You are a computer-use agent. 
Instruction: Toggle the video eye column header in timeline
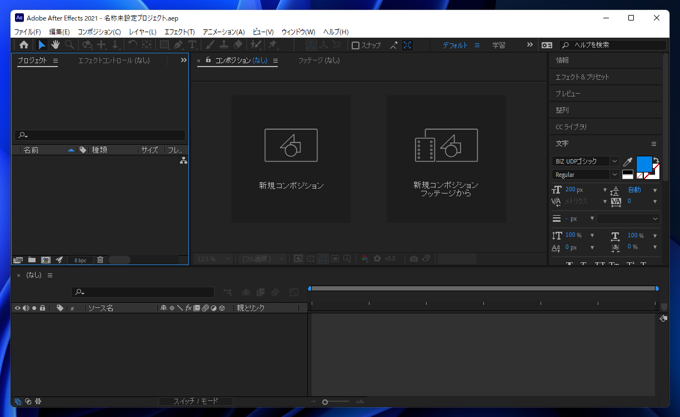coord(18,308)
